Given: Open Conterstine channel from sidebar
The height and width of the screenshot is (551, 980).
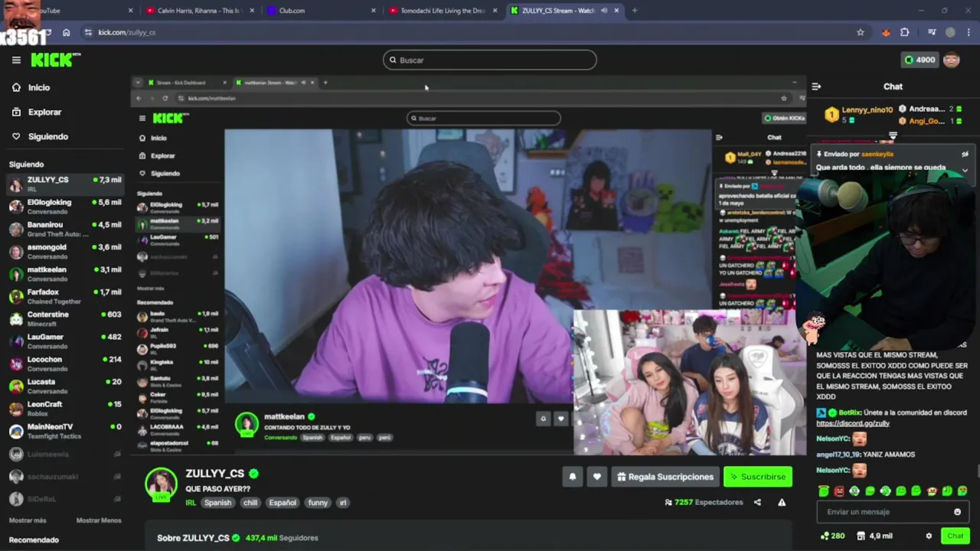Looking at the screenshot, I should coord(64,318).
